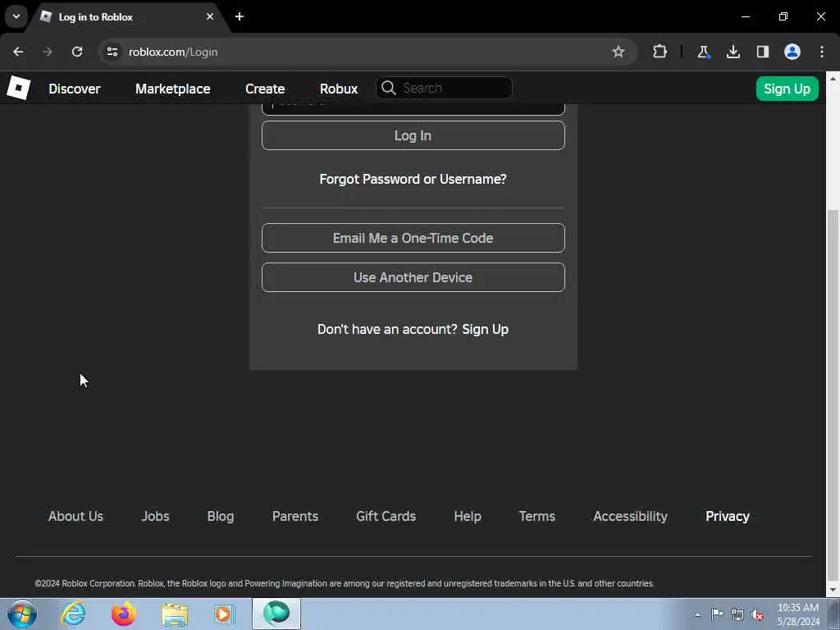The height and width of the screenshot is (630, 840).
Task: Toggle the browser side panel
Action: 763,52
